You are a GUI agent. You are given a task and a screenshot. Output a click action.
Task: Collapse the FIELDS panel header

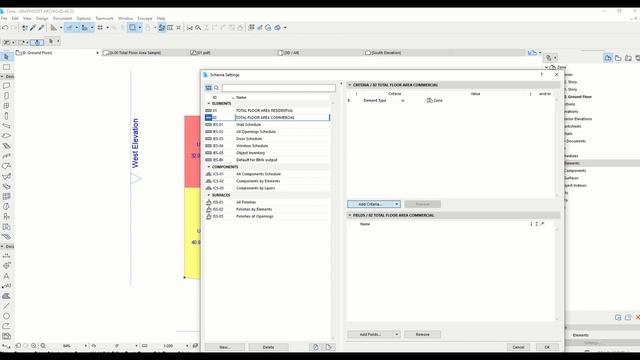[x=350, y=215]
